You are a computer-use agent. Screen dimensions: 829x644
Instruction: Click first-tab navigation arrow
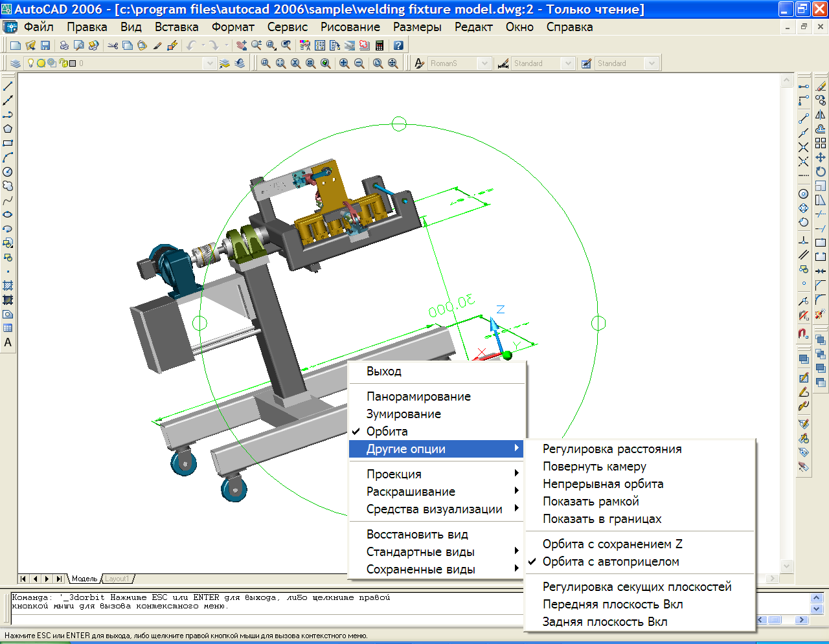24,579
